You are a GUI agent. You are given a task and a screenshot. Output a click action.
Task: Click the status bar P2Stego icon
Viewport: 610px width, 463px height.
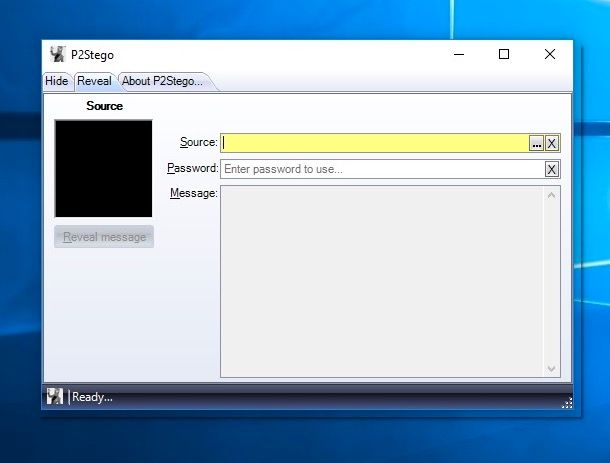[55, 396]
